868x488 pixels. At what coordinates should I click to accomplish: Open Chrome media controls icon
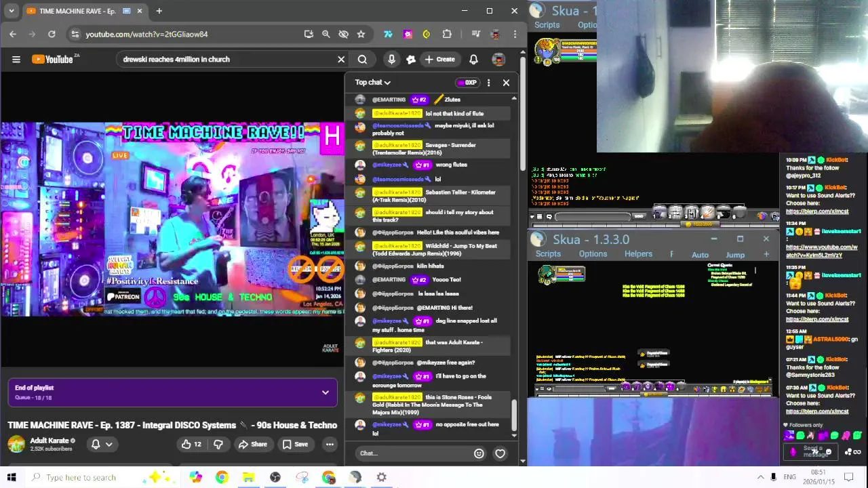[476, 34]
